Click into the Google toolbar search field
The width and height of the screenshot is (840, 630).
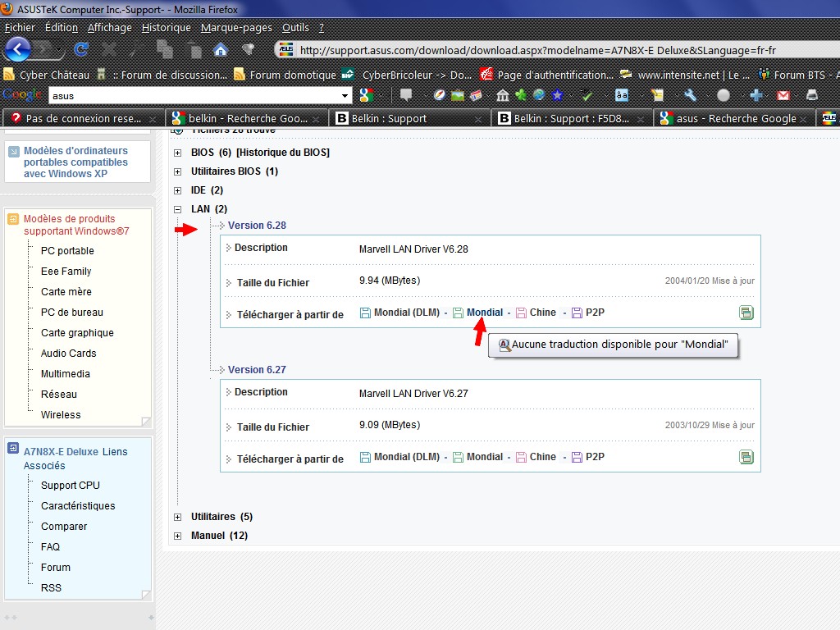194,96
